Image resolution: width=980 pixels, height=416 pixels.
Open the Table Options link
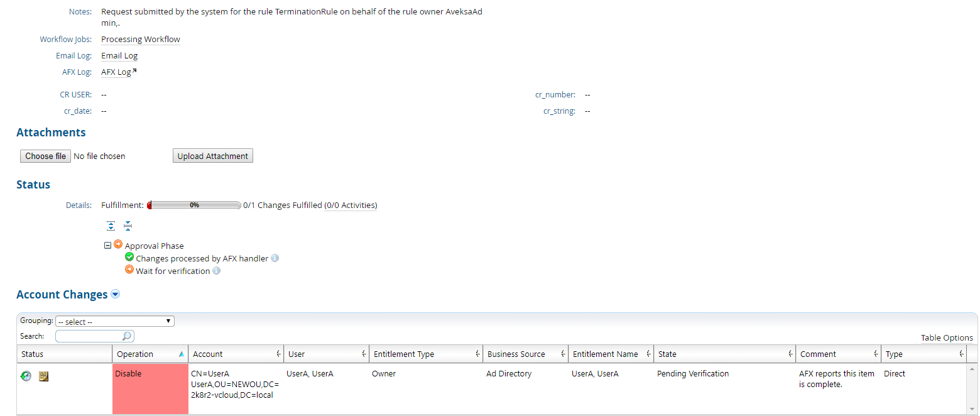click(947, 337)
